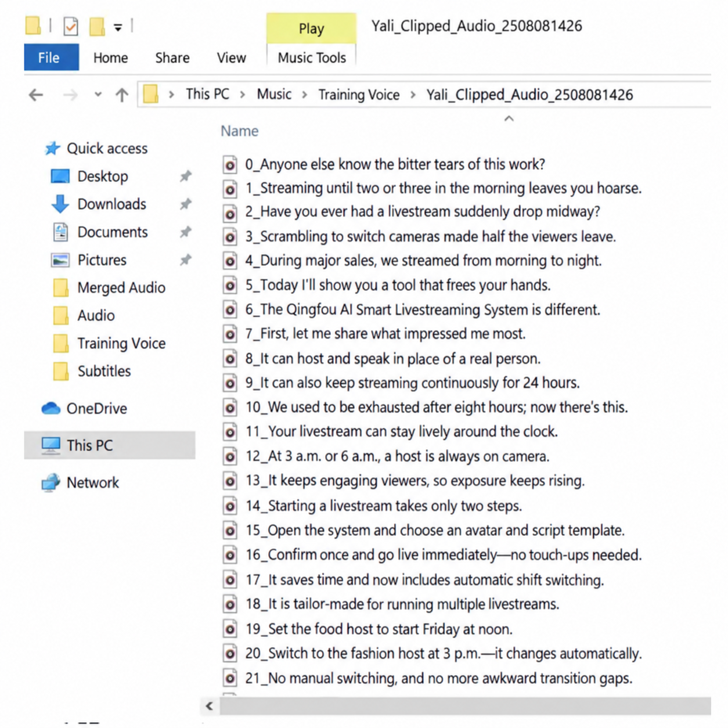Expand the chevron after Training Voice in breadcrumb
The image size is (728, 728).
[x=413, y=95]
